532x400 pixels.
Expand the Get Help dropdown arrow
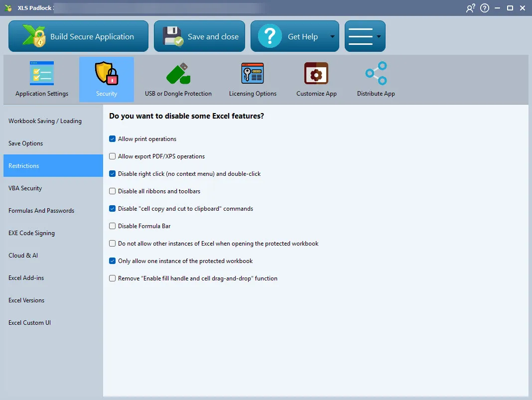click(x=333, y=36)
